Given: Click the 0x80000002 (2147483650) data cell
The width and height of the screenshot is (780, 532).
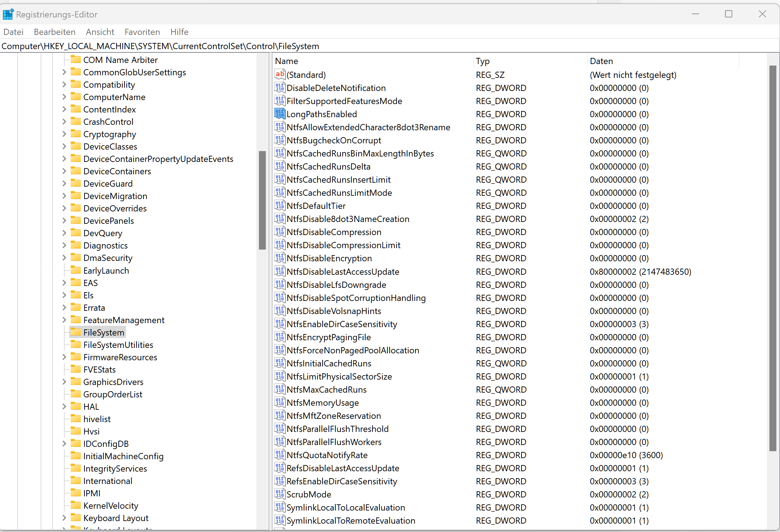Looking at the screenshot, I should (641, 271).
